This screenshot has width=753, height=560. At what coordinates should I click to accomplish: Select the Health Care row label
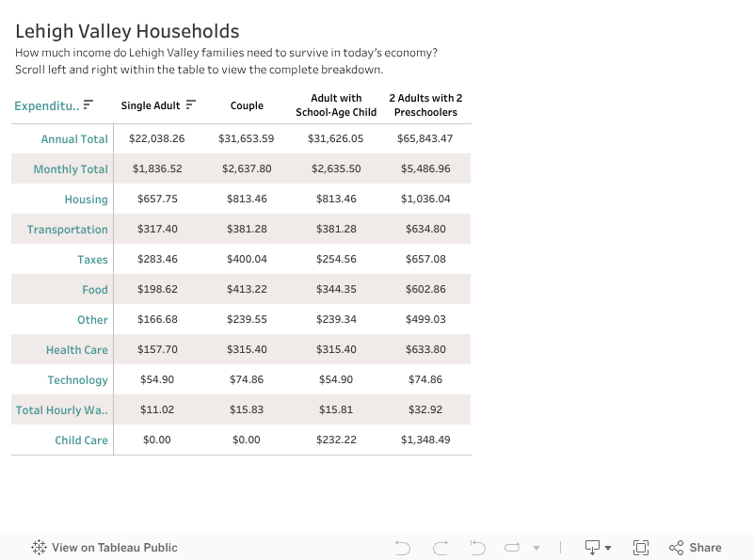[77, 350]
